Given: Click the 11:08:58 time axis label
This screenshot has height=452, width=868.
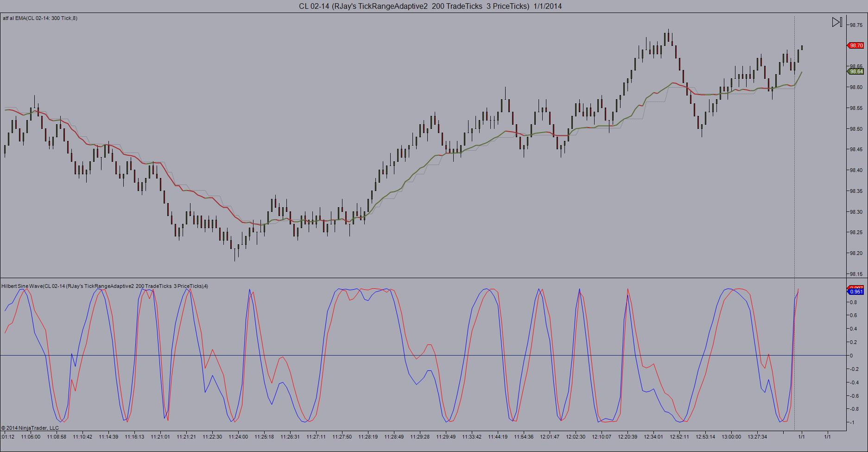Looking at the screenshot, I should 57,436.
